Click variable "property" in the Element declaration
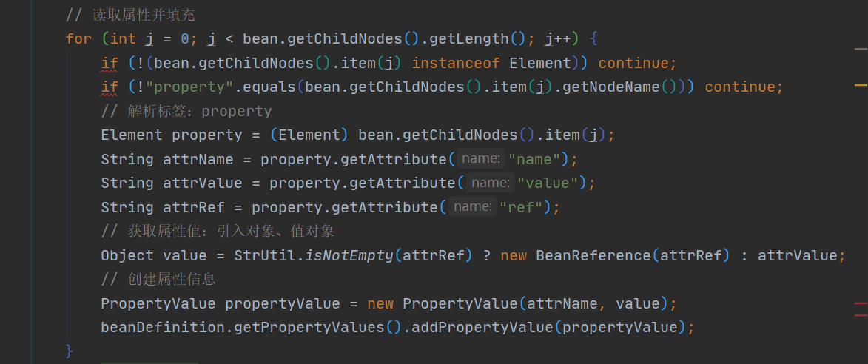The width and height of the screenshot is (868, 364). click(x=207, y=135)
